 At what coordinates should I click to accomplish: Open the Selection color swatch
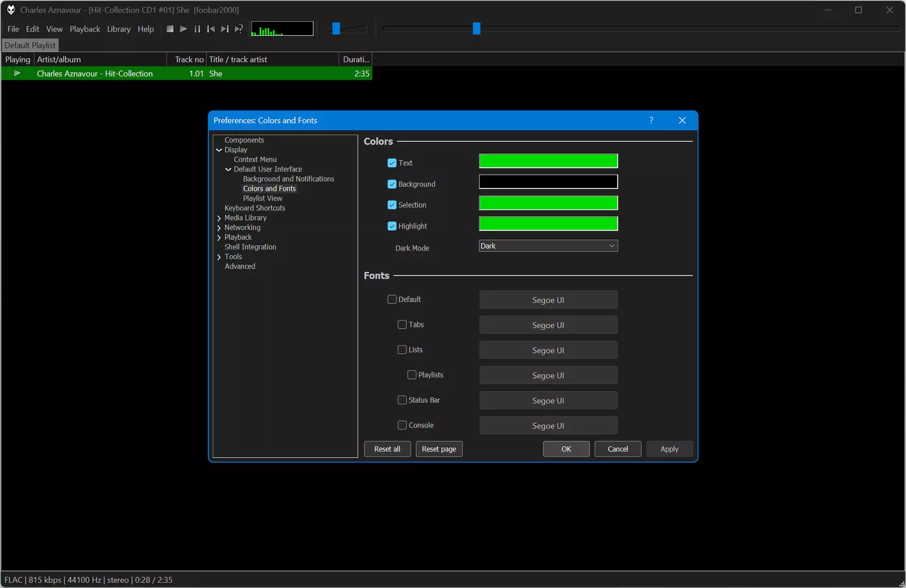(548, 203)
